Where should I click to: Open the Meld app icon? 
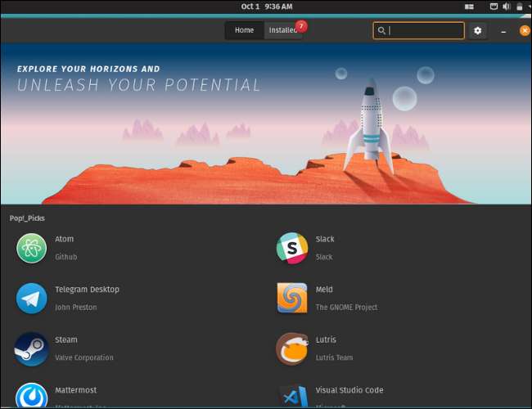pyautogui.click(x=292, y=298)
